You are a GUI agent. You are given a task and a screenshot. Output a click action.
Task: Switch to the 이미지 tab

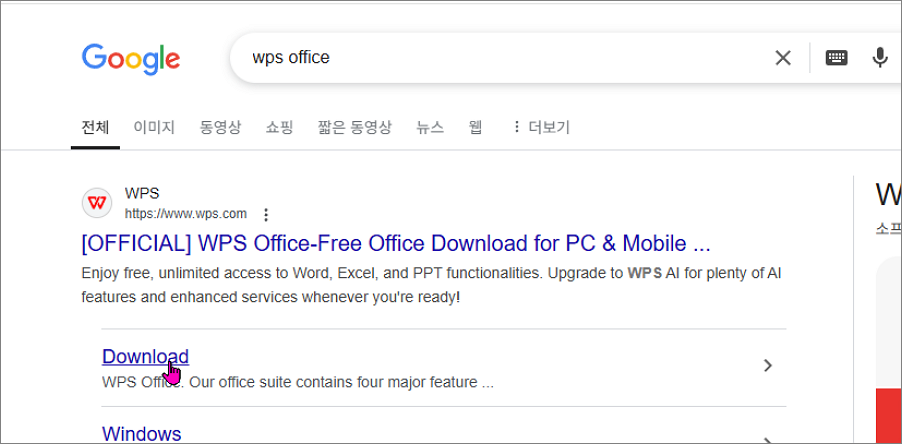point(154,127)
